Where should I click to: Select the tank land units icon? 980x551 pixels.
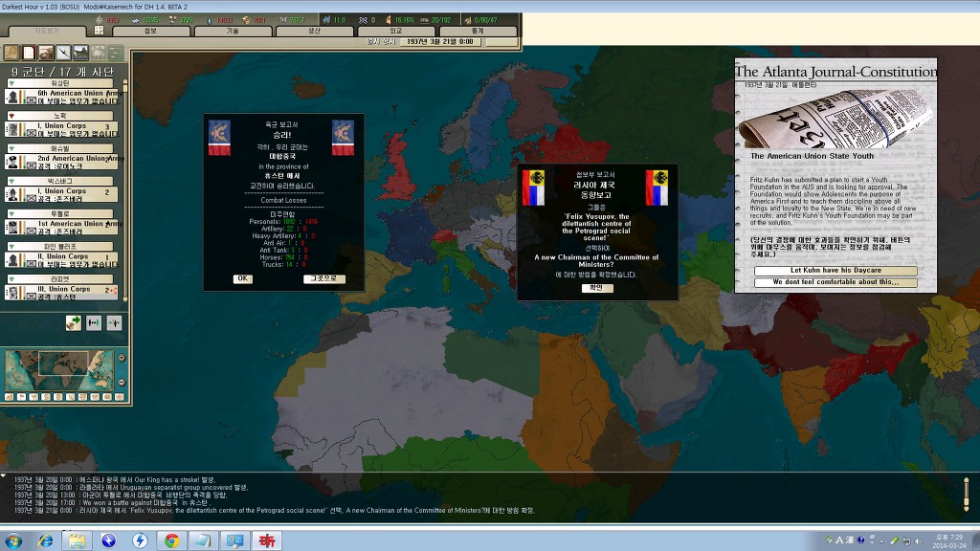coord(46,53)
